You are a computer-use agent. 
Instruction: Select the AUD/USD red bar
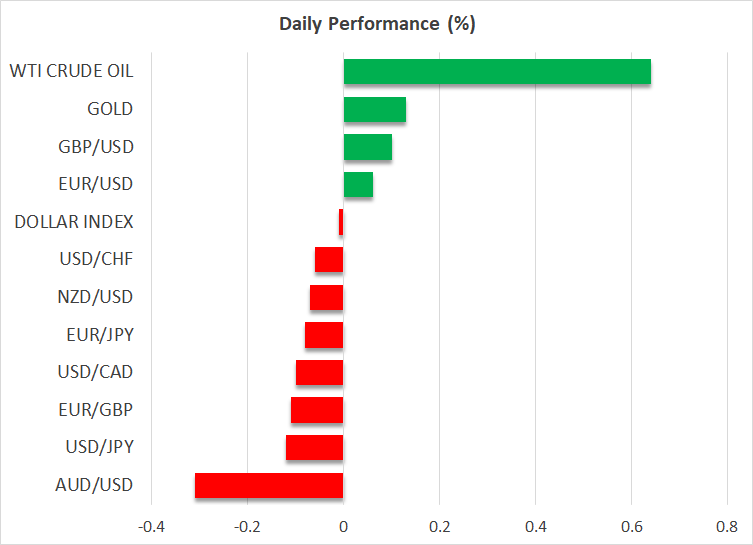point(269,485)
